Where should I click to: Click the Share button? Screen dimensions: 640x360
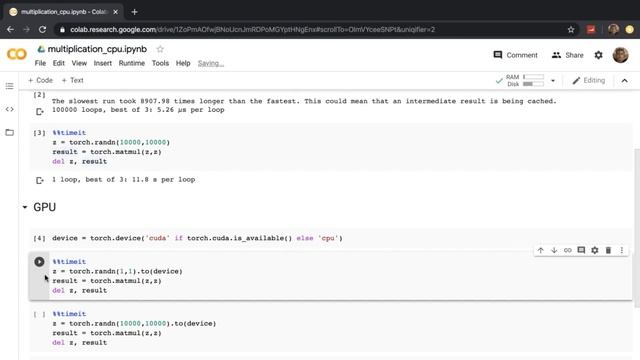click(567, 55)
